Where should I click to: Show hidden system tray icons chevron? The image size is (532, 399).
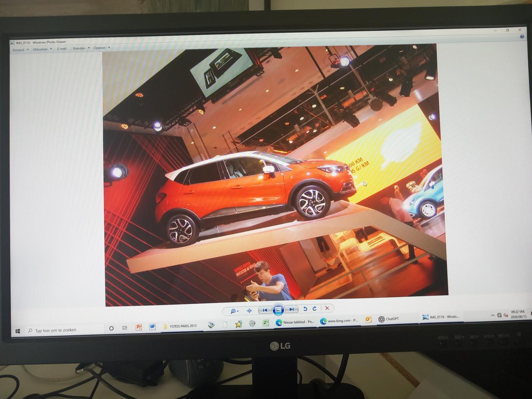point(493,316)
